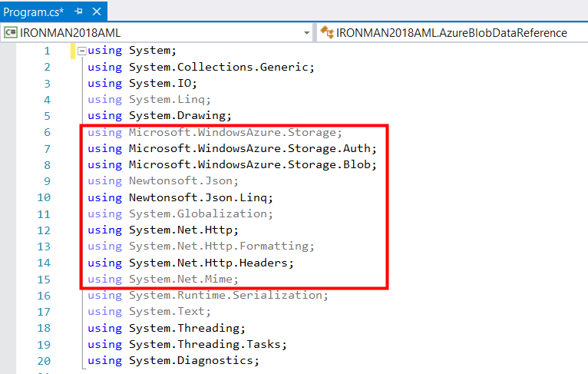Click the 'System.Net.Mime' using line
The image size is (588, 374).
pyautogui.click(x=164, y=279)
